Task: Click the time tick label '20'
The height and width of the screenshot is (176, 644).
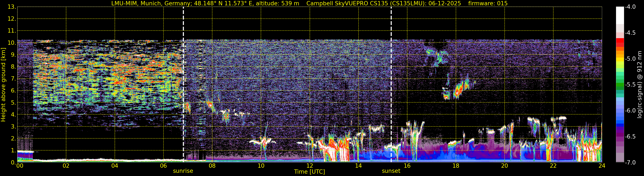Action: click(505, 166)
